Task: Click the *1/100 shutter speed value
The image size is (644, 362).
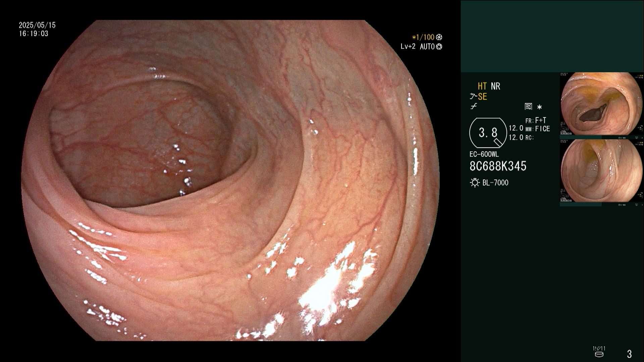Action: point(423,37)
